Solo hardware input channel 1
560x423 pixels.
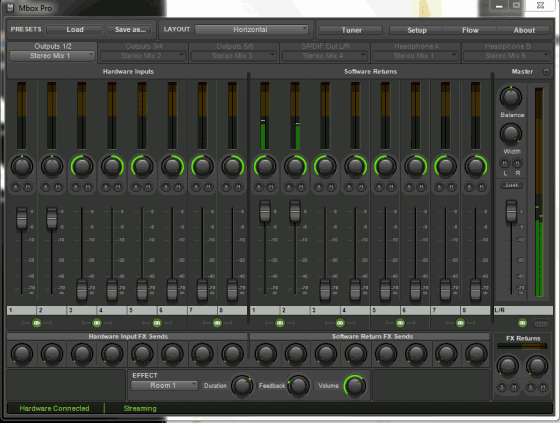point(16,186)
